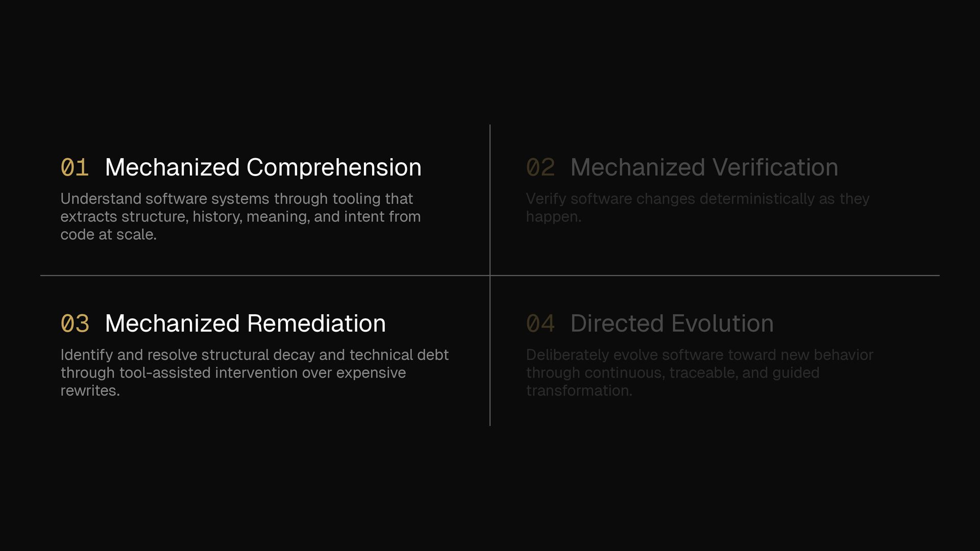Click the text 'code at scale.'
980x551 pixels.
coord(108,235)
